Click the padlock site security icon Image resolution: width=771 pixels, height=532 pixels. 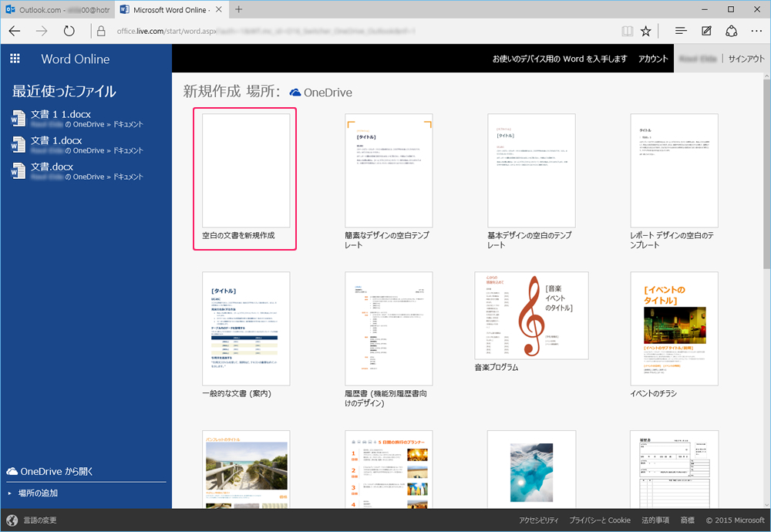tap(101, 31)
